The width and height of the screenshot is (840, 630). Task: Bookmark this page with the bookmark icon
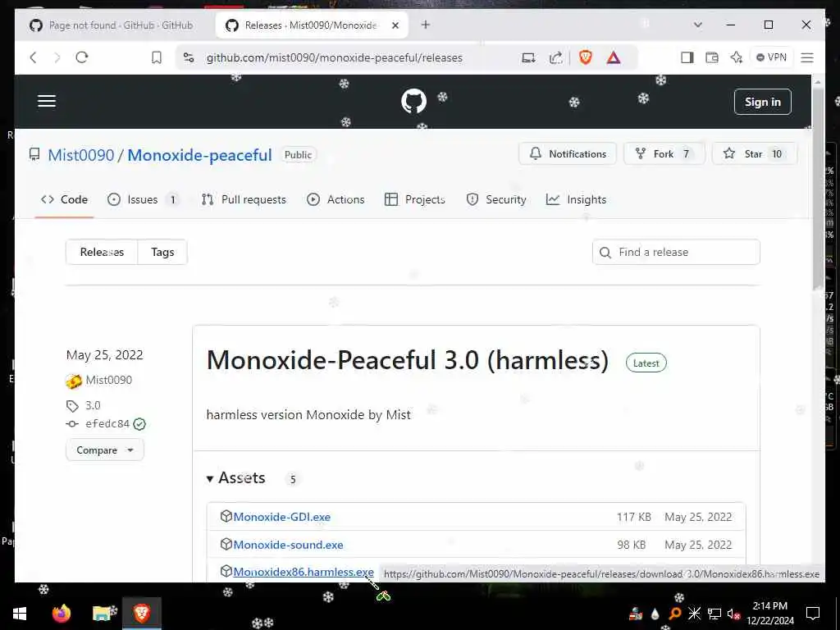(x=157, y=57)
